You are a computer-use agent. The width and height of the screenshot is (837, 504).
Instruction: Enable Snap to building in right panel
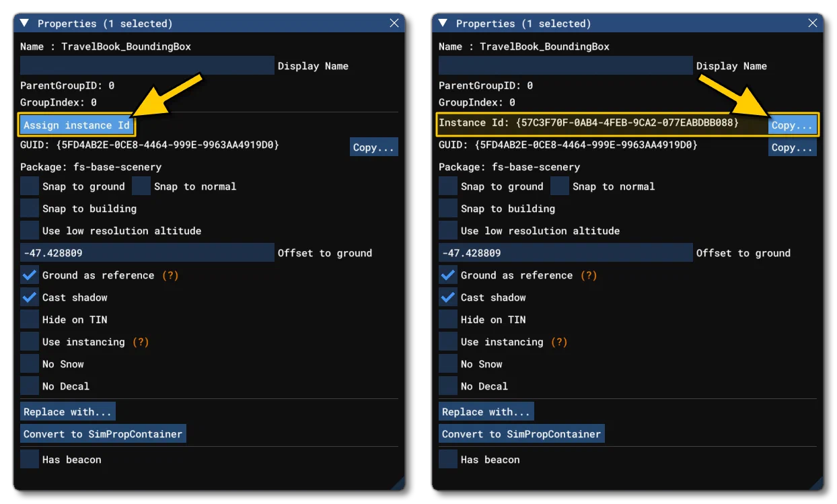[448, 209]
